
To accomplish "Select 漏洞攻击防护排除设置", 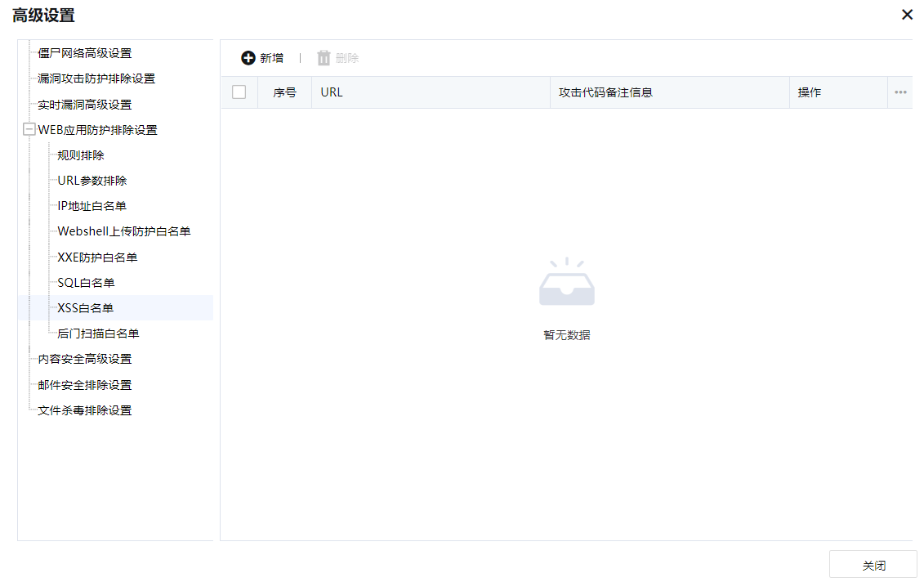I will (96, 78).
